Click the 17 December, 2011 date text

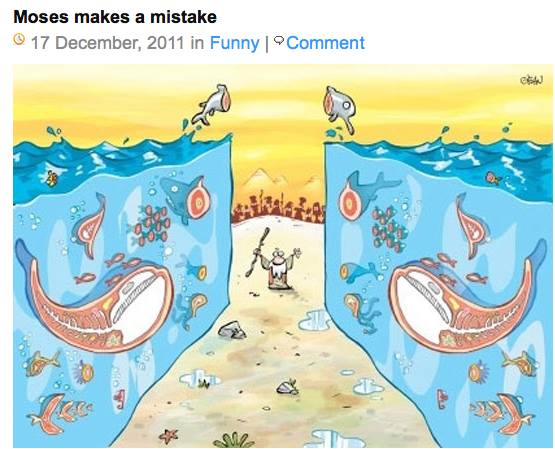pyautogui.click(x=108, y=43)
